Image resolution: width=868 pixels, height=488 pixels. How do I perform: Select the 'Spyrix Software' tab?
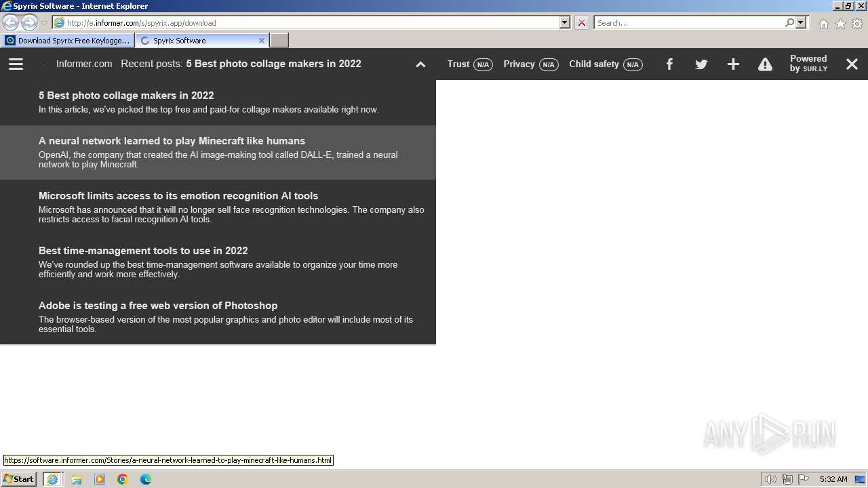202,40
